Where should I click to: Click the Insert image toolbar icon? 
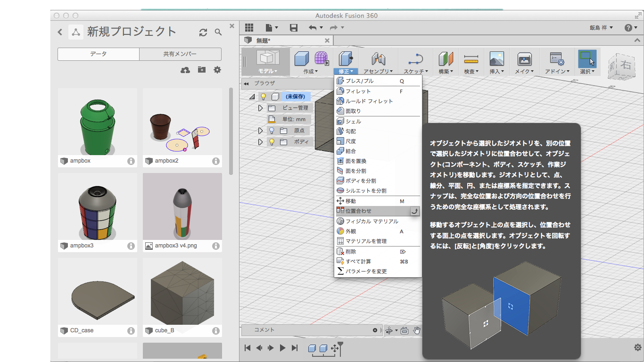(497, 58)
